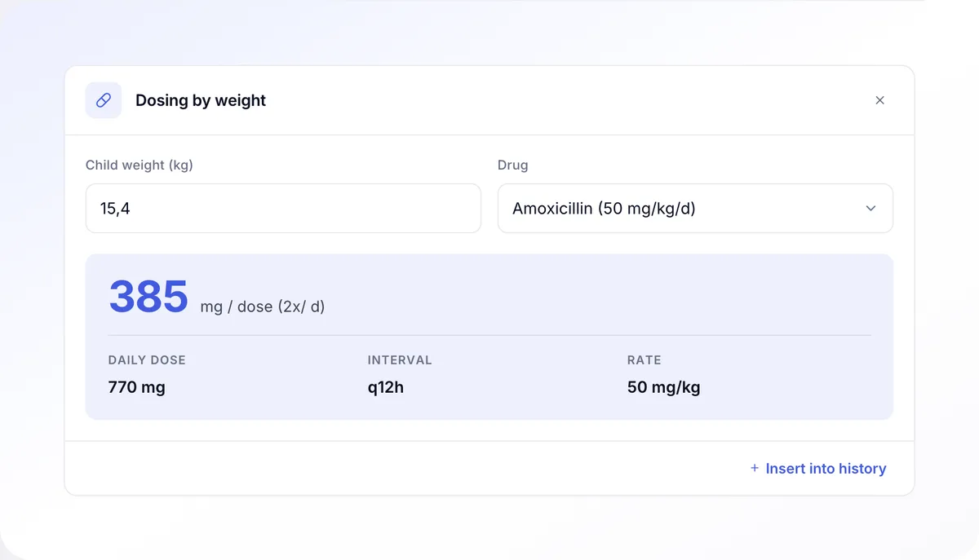
Task: Click the RATE heading
Action: point(645,359)
